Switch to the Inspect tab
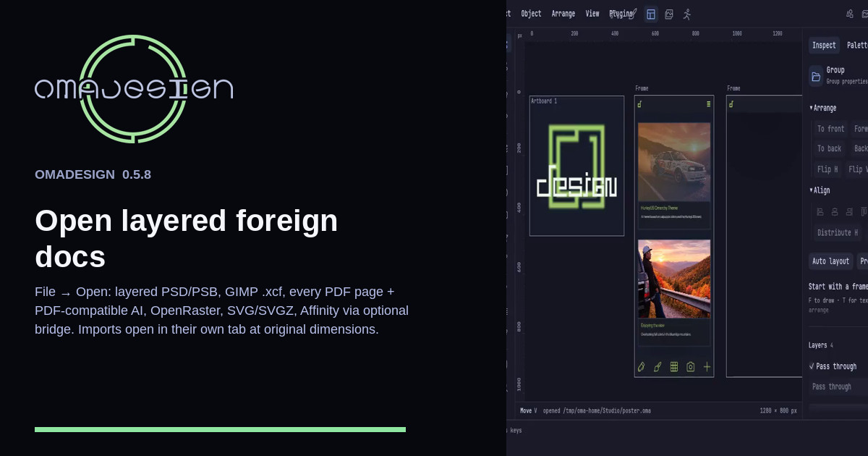Image resolution: width=868 pixels, height=456 pixels. tap(824, 46)
